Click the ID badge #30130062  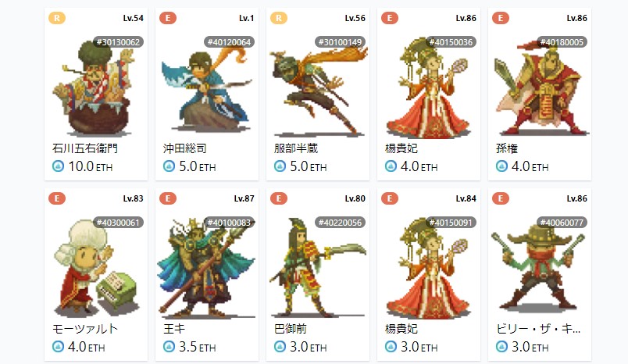[118, 42]
